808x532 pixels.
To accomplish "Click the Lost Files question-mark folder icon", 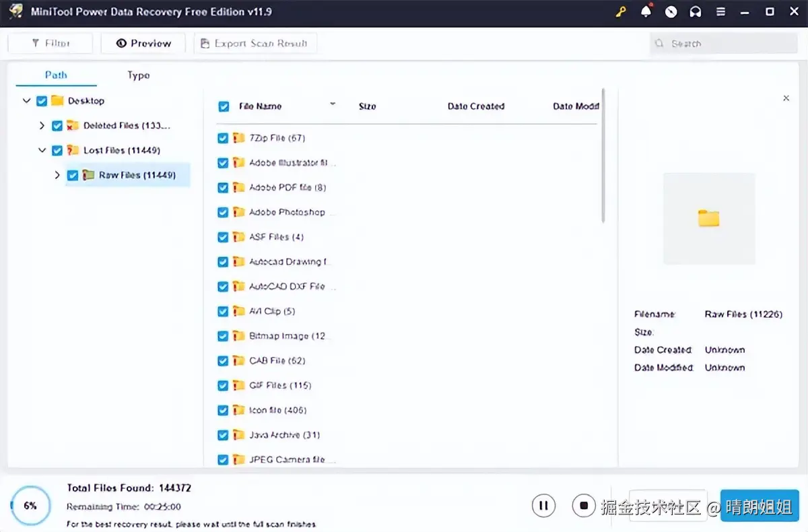I will click(x=73, y=150).
